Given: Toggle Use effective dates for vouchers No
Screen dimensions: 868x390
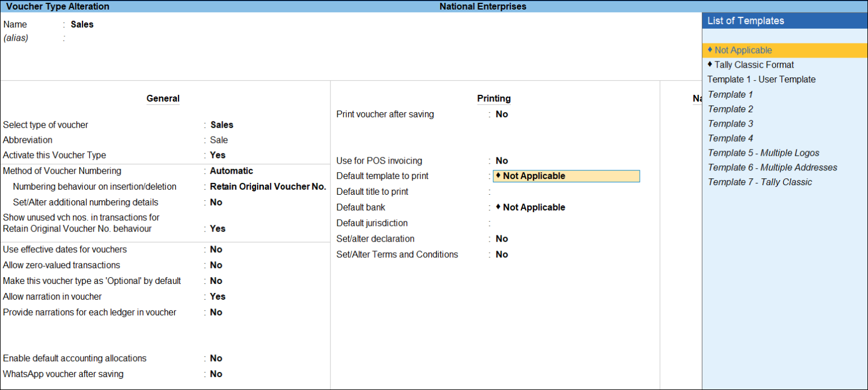Looking at the screenshot, I should [216, 249].
